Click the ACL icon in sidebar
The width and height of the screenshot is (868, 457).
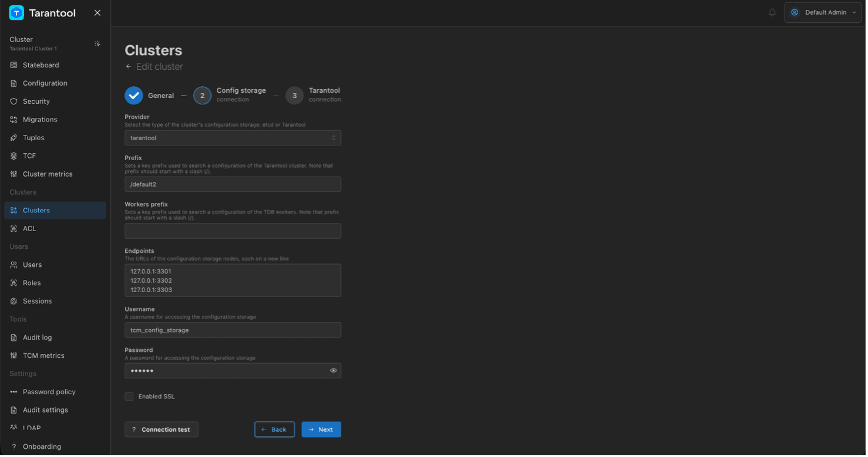pos(14,229)
